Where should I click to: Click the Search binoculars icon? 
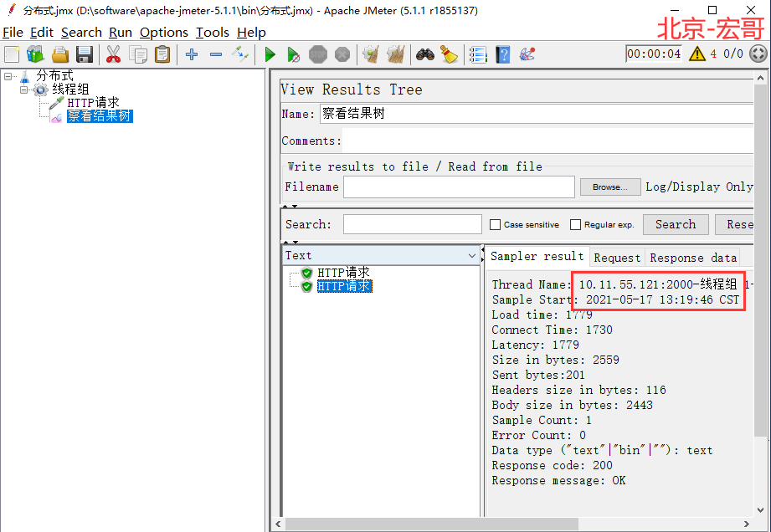pos(424,54)
